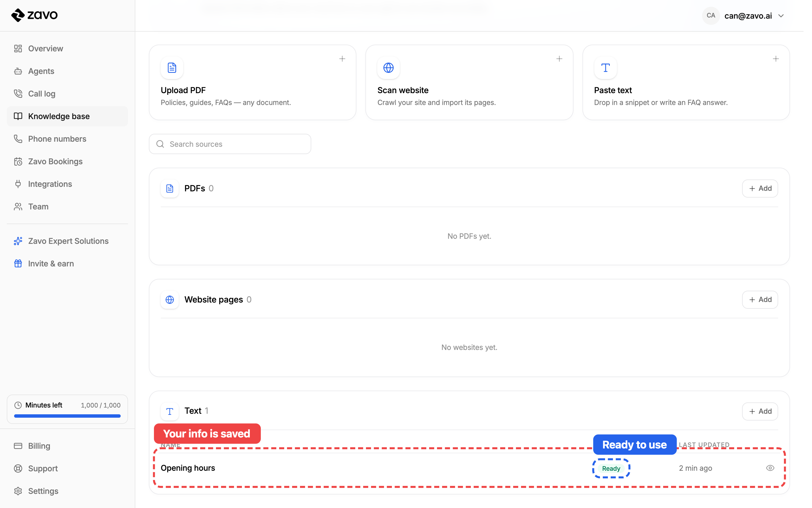Add a new text source

tap(760, 411)
